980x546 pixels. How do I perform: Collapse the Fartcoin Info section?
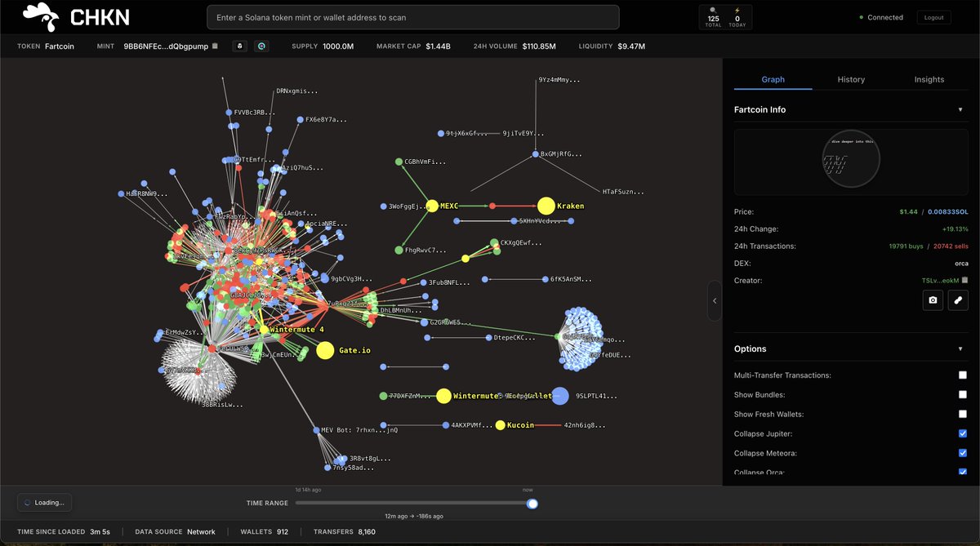pyautogui.click(x=960, y=109)
